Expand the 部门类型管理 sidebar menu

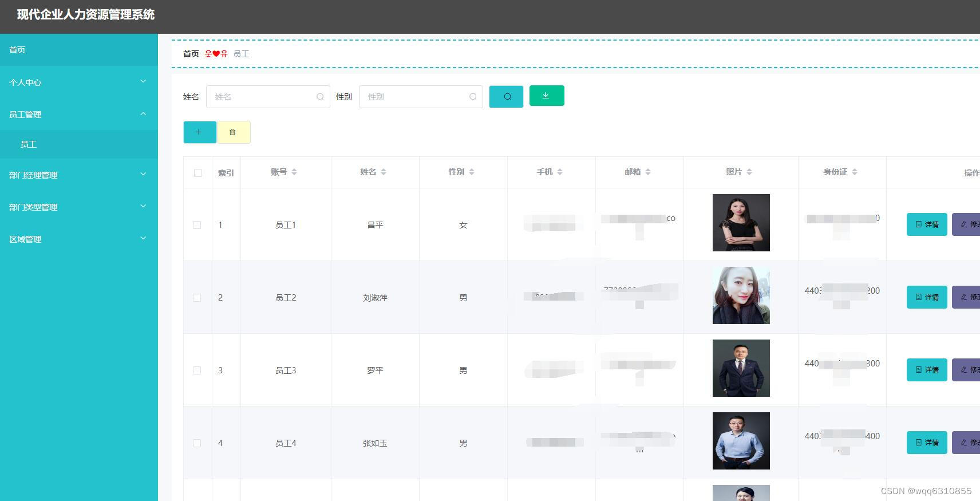tap(79, 207)
